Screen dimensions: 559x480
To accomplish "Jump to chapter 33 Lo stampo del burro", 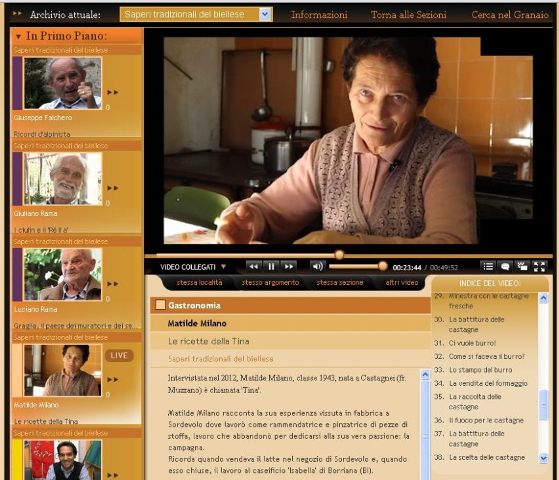I will [480, 370].
